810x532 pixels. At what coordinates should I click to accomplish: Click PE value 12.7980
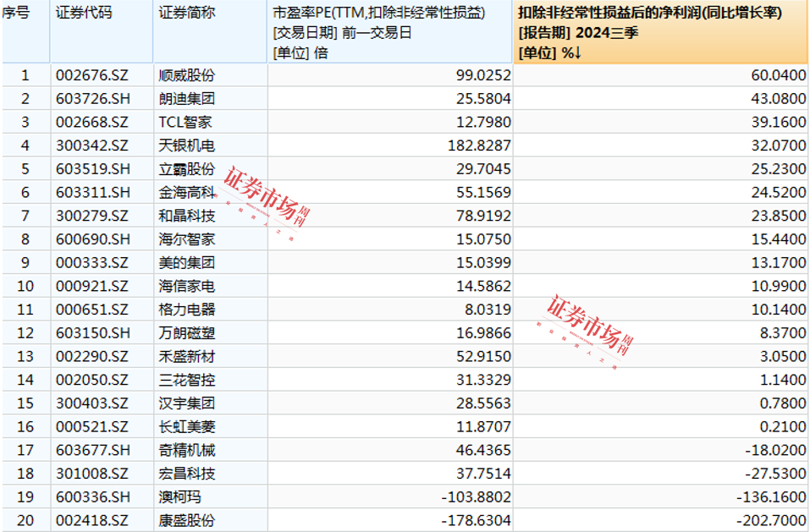[483, 123]
